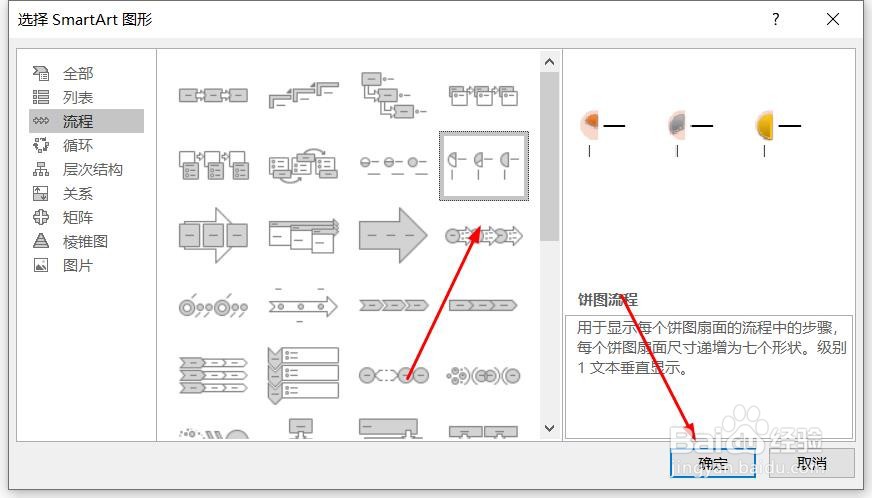872x498 pixels.
Task: Select the Increasing Circle Process layout
Action: click(393, 165)
